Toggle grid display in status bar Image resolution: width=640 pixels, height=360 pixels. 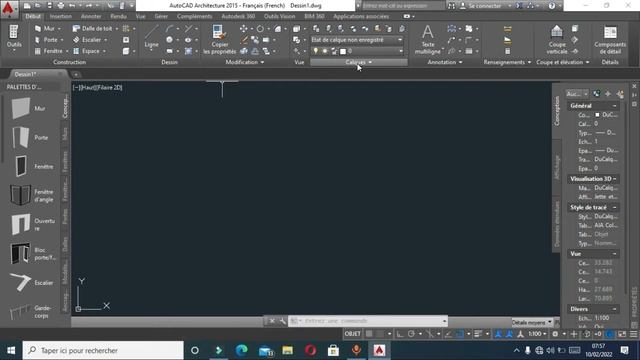369,334
